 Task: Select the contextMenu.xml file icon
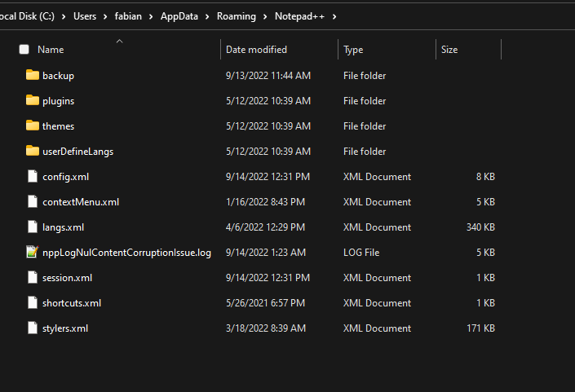point(33,201)
